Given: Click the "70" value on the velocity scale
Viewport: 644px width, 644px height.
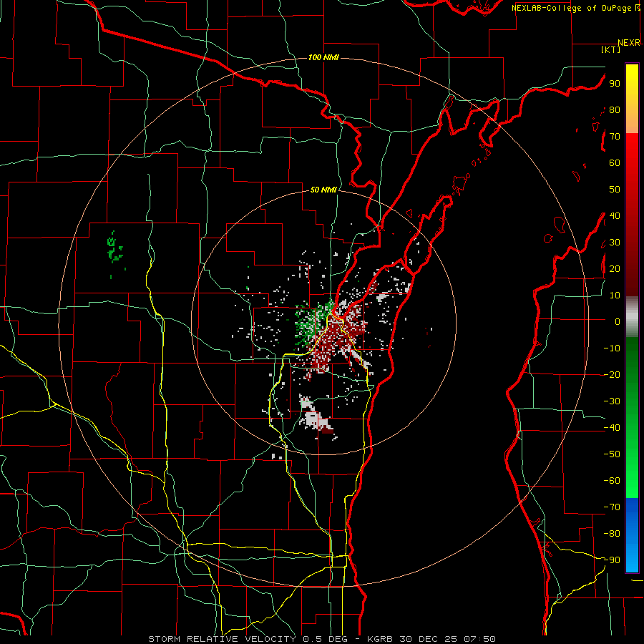Looking at the screenshot, I should [x=615, y=137].
